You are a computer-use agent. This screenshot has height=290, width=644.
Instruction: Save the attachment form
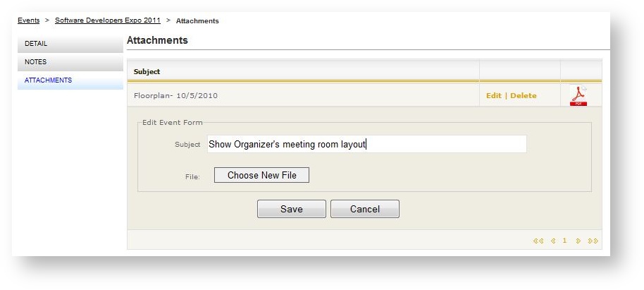pos(291,209)
